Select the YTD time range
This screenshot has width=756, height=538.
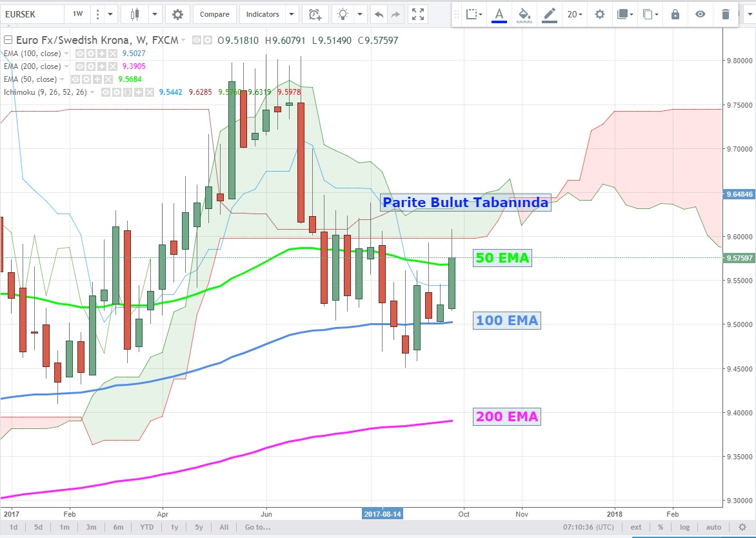tap(146, 527)
